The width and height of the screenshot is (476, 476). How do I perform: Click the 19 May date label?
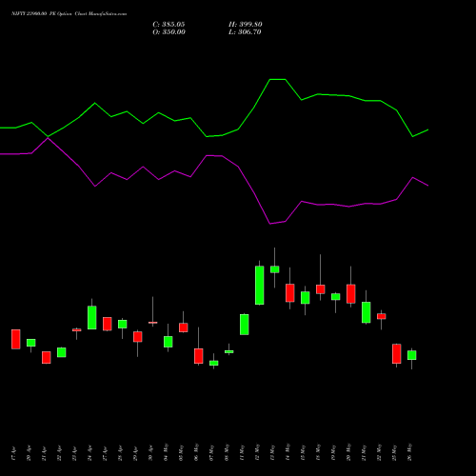333,452
